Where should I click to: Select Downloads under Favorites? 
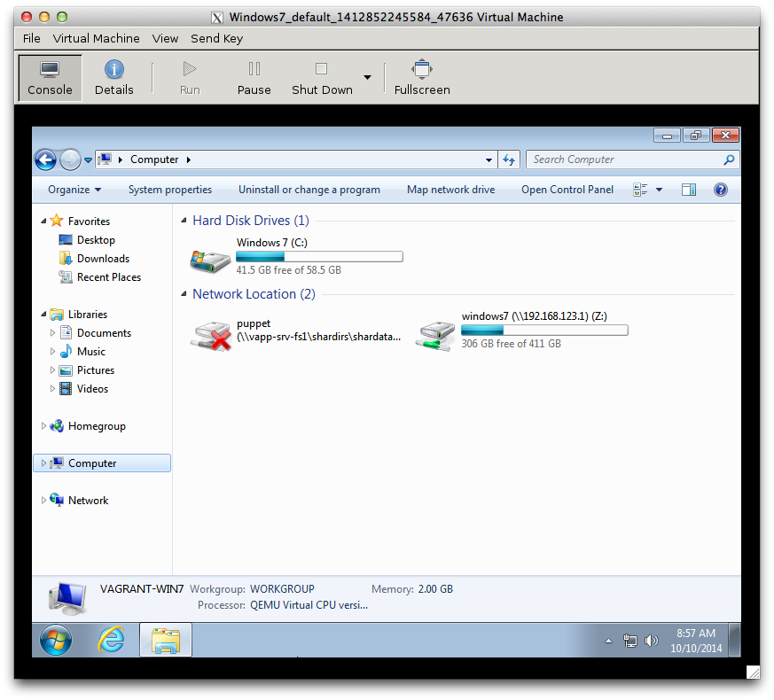point(103,259)
